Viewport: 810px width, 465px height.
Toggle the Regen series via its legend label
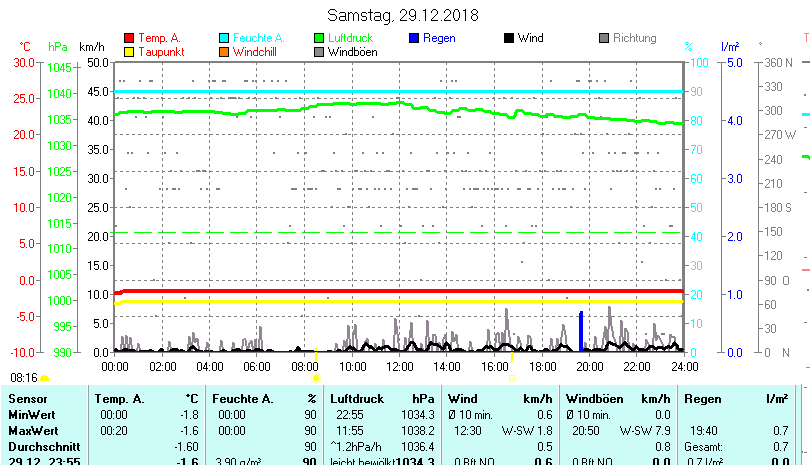(443, 38)
